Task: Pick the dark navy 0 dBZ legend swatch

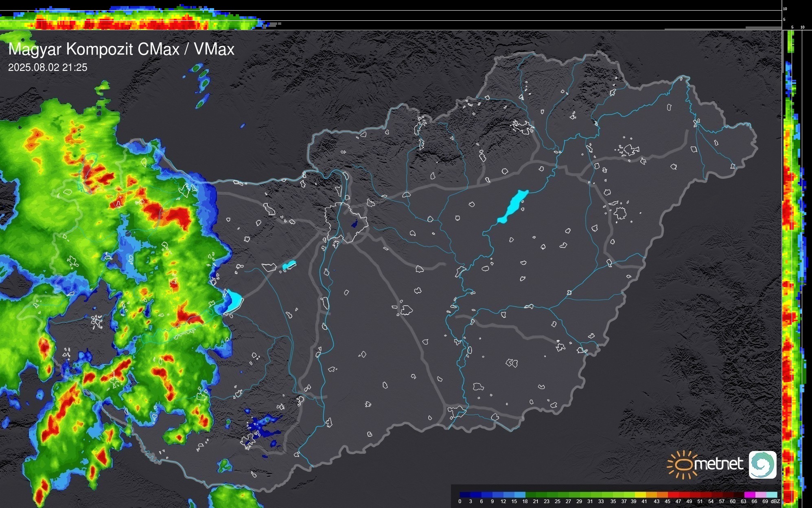Action: pos(465,495)
